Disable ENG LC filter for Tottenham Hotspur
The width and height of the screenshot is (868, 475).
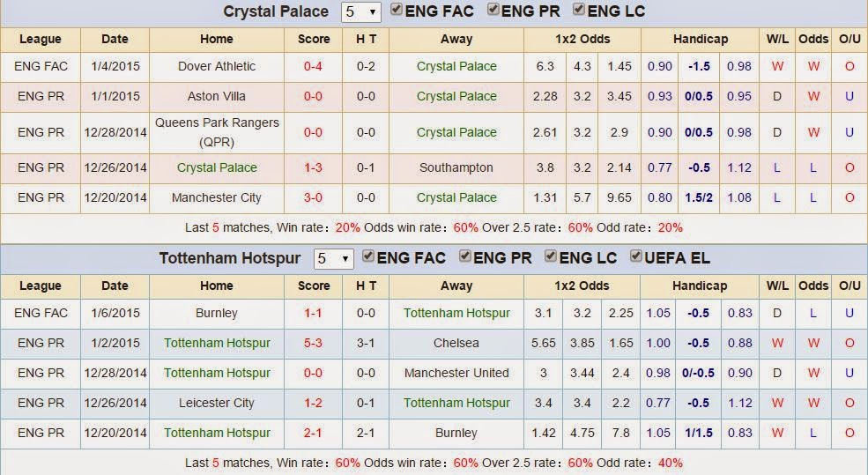[551, 257]
